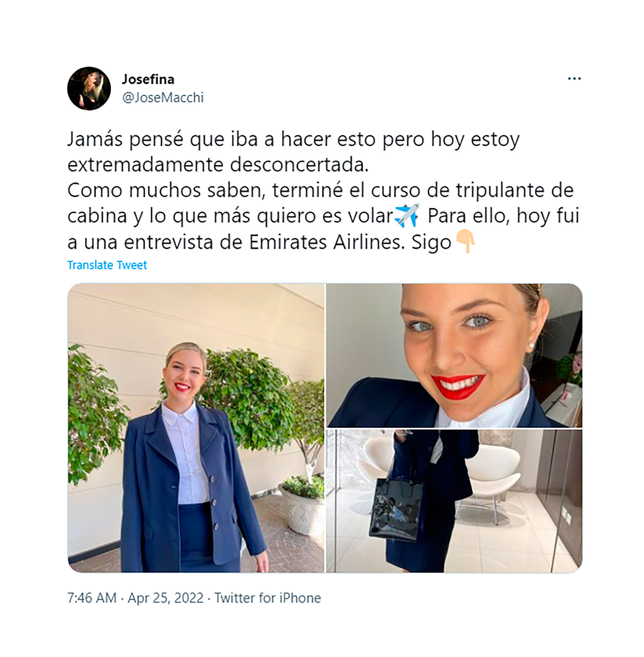The width and height of the screenshot is (644, 657).
Task: Open the photo showing the black handbag
Action: click(454, 501)
